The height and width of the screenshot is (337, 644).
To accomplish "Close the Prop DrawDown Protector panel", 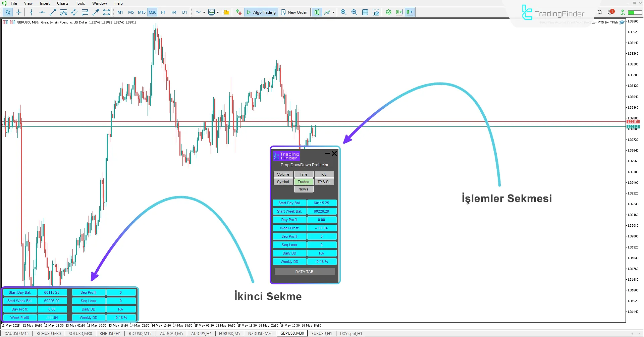I will [x=334, y=154].
